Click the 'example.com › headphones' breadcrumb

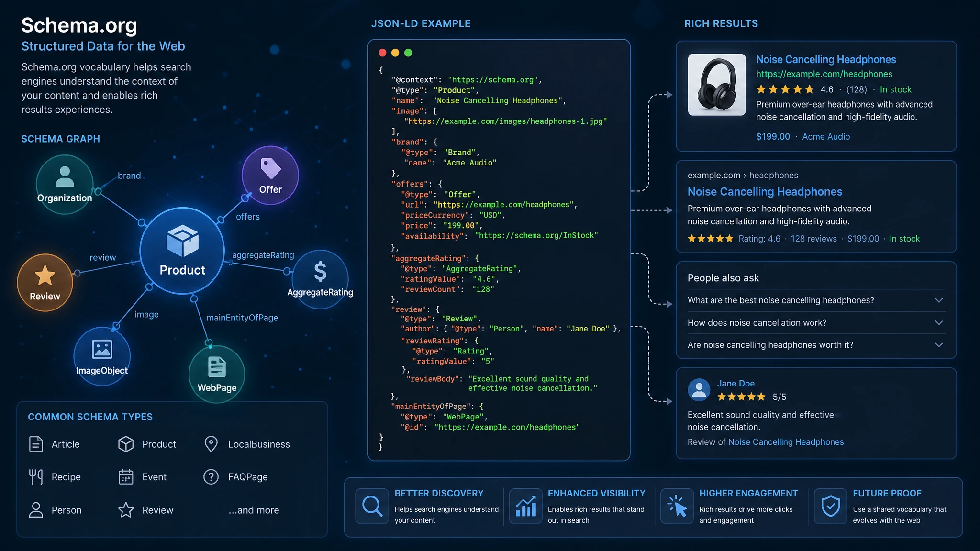coord(743,176)
